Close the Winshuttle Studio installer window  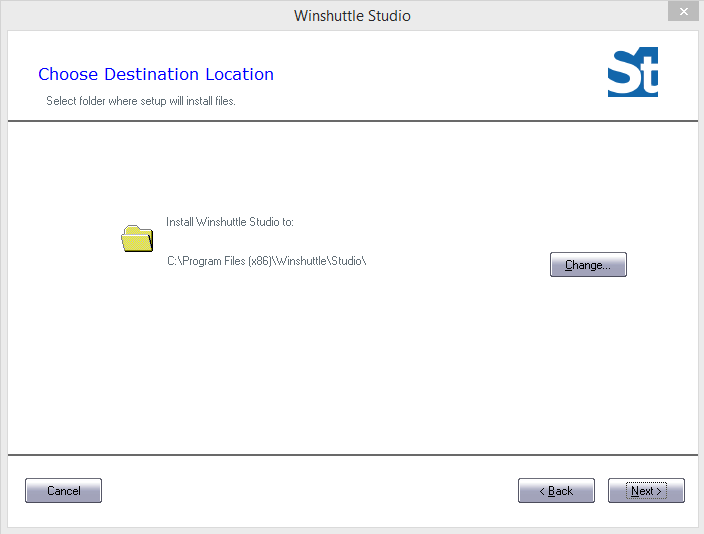tap(683, 12)
